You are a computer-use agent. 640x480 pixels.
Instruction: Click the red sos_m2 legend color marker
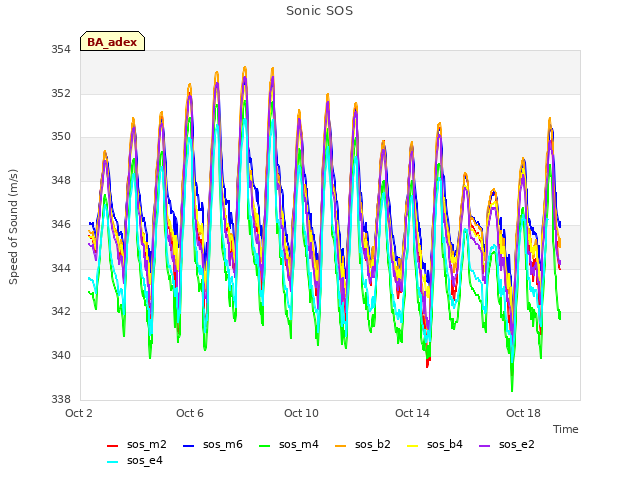click(113, 446)
